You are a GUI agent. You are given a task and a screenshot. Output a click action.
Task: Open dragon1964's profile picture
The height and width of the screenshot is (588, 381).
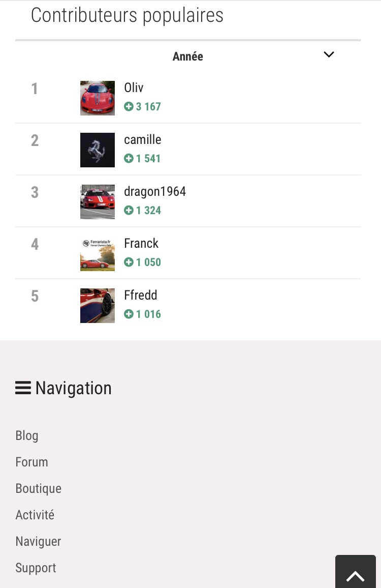(98, 202)
